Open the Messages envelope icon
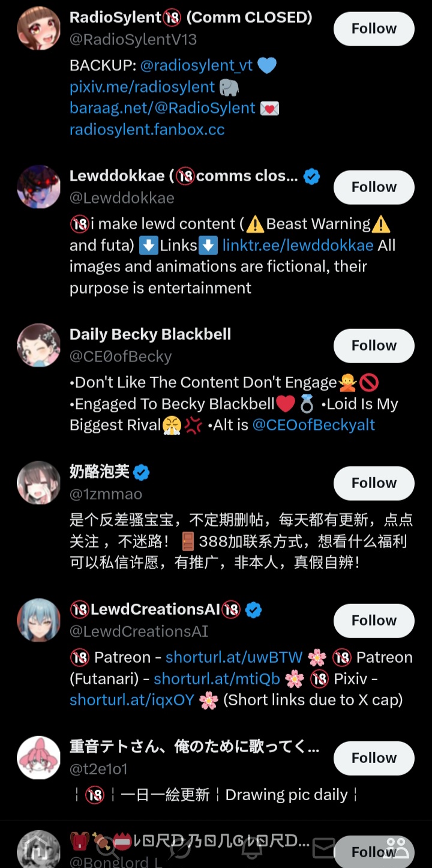Viewport: 432px width, 868px height. (324, 849)
